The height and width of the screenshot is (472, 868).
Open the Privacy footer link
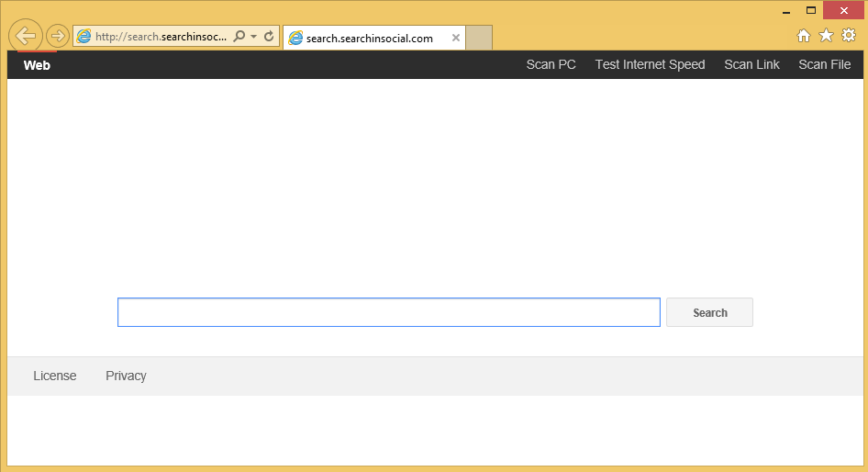click(x=127, y=376)
